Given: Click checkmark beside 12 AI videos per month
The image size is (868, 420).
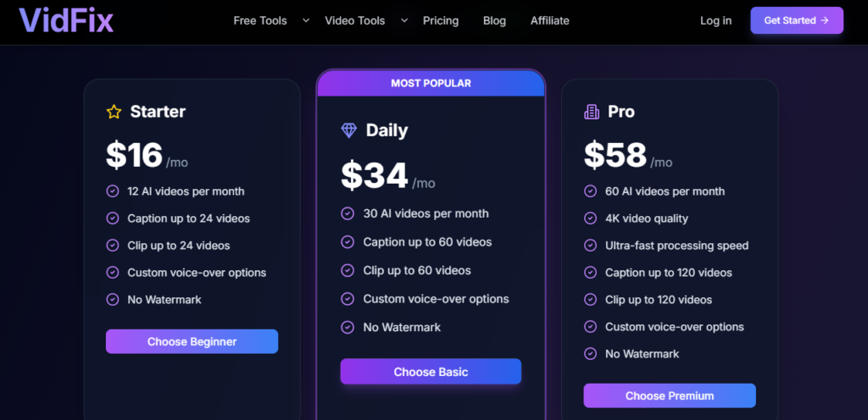Looking at the screenshot, I should point(113,191).
